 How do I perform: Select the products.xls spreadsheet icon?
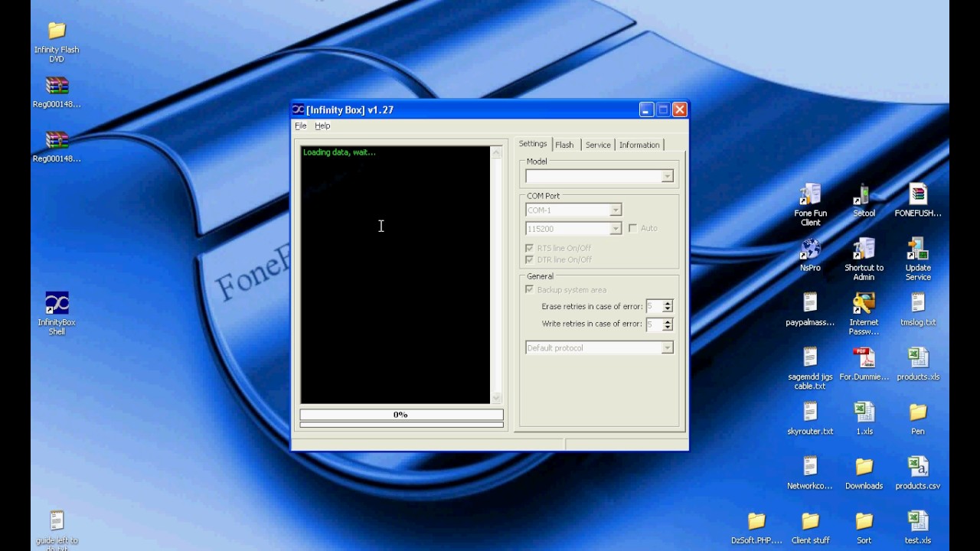(x=918, y=357)
